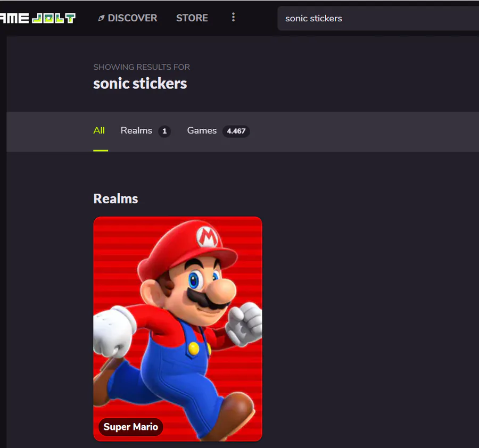This screenshot has width=479, height=448.
Task: Open the Super Mario realm card
Action: (178, 329)
